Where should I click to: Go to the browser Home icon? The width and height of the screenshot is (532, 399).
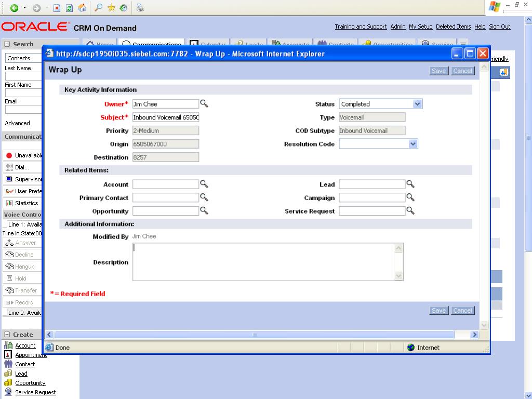(x=82, y=8)
